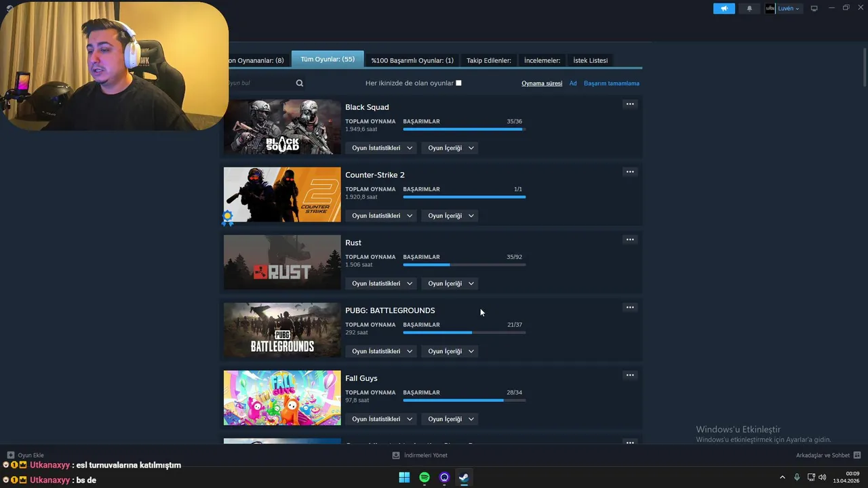
Task: Open Rust three-dots menu
Action: [x=630, y=239]
